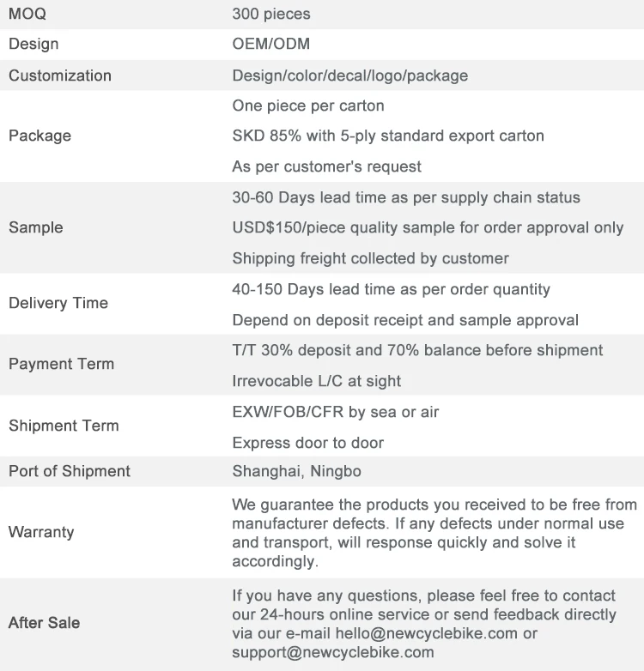The image size is (644, 671).
Task: Click "One piece per carton" line
Action: point(308,106)
